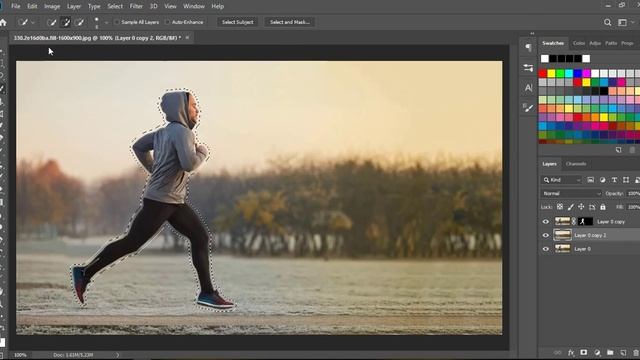The image size is (640, 360).
Task: Open the Character panel icon in dock
Action: 528,88
